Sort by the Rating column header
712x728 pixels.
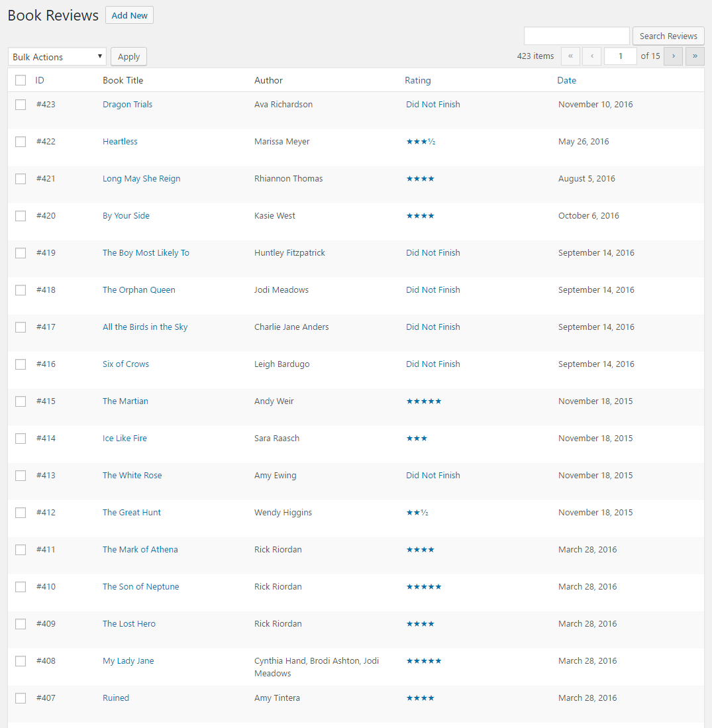pos(417,80)
